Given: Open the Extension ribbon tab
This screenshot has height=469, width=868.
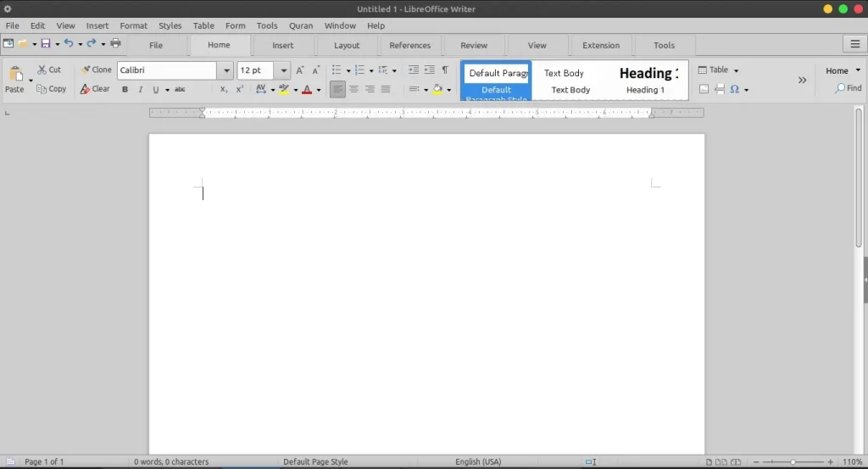Looking at the screenshot, I should point(601,46).
